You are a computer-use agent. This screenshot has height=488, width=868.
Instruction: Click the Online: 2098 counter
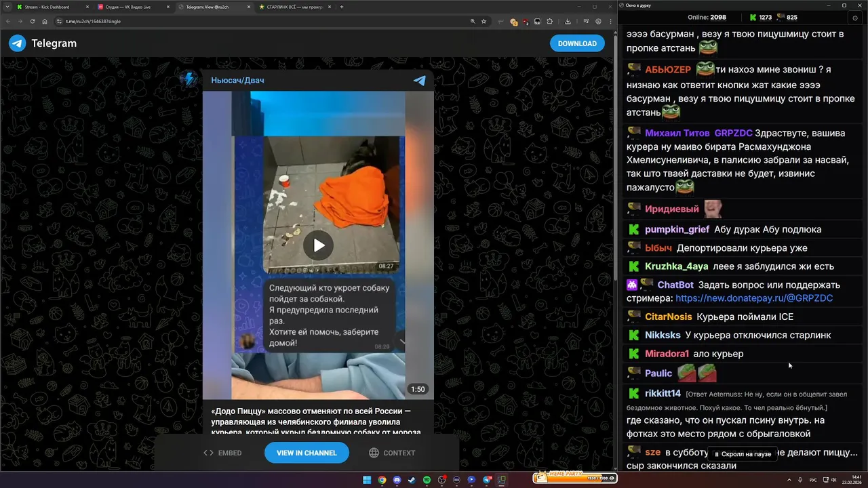pyautogui.click(x=707, y=17)
